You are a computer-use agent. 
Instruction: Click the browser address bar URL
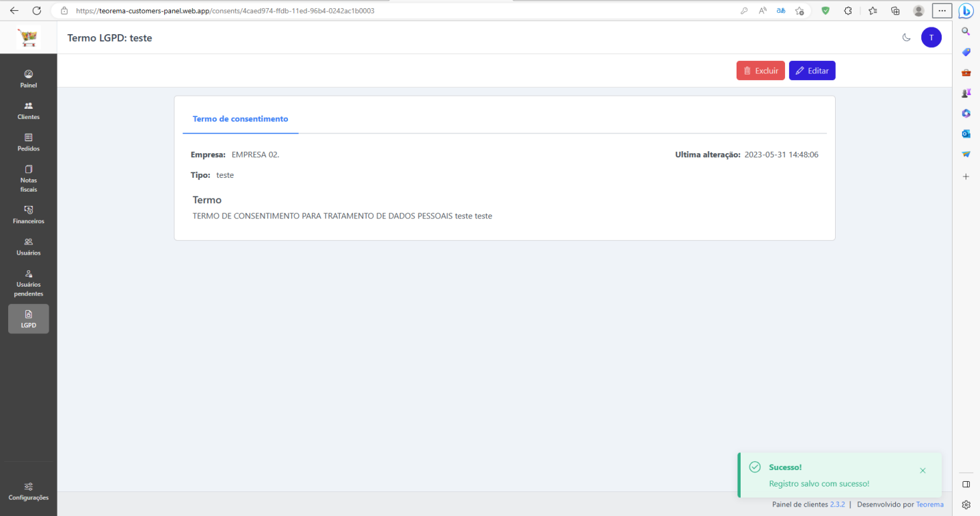click(x=225, y=11)
